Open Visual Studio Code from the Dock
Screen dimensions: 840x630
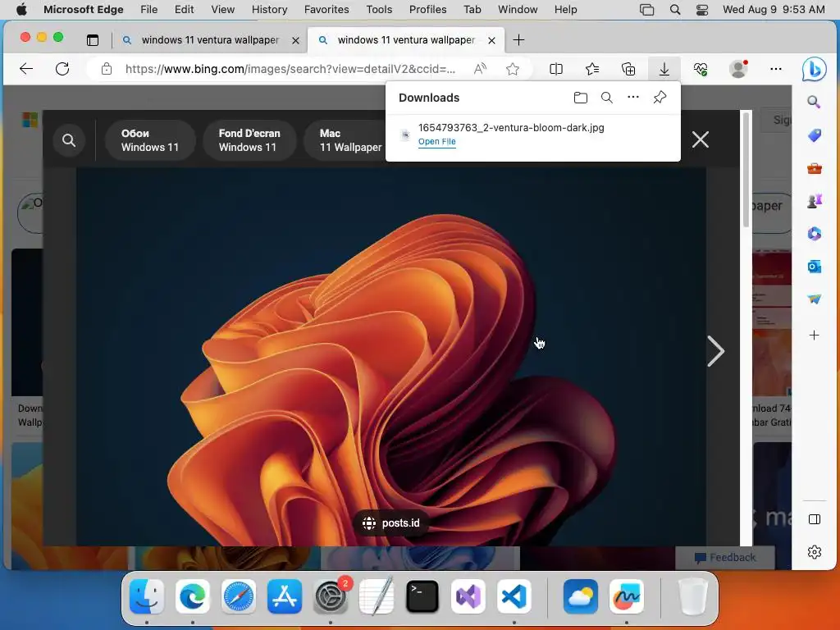[514, 596]
